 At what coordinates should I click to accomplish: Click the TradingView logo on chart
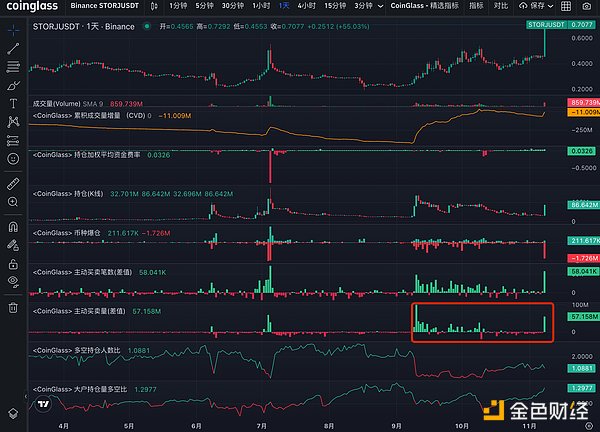(x=44, y=405)
